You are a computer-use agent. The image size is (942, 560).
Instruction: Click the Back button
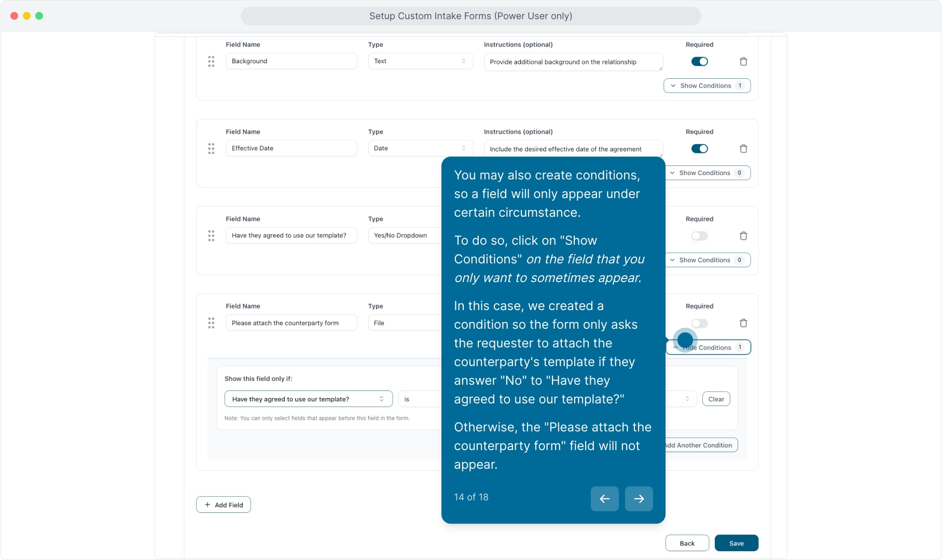(687, 543)
